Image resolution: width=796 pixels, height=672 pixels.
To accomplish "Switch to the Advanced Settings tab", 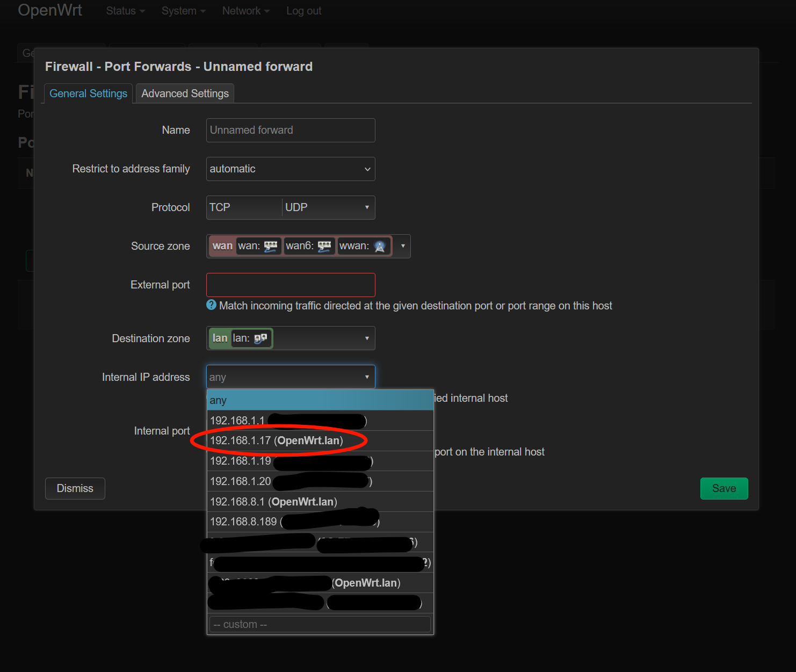I will (x=185, y=93).
